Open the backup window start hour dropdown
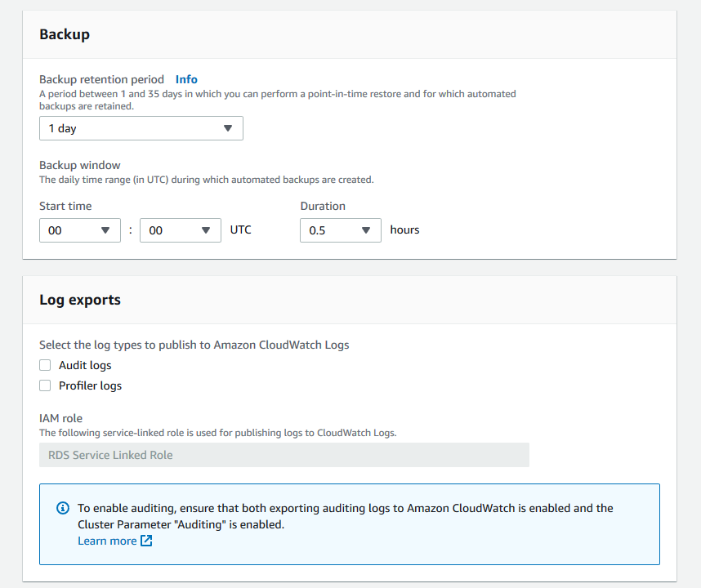 click(x=79, y=230)
